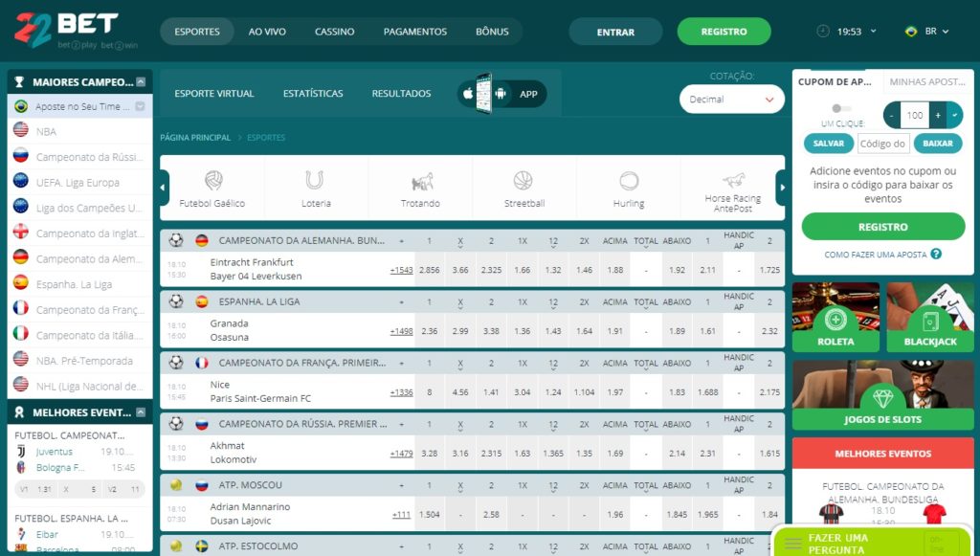This screenshot has width=980, height=556.
Task: Select the Trotando sport icon
Action: click(422, 182)
